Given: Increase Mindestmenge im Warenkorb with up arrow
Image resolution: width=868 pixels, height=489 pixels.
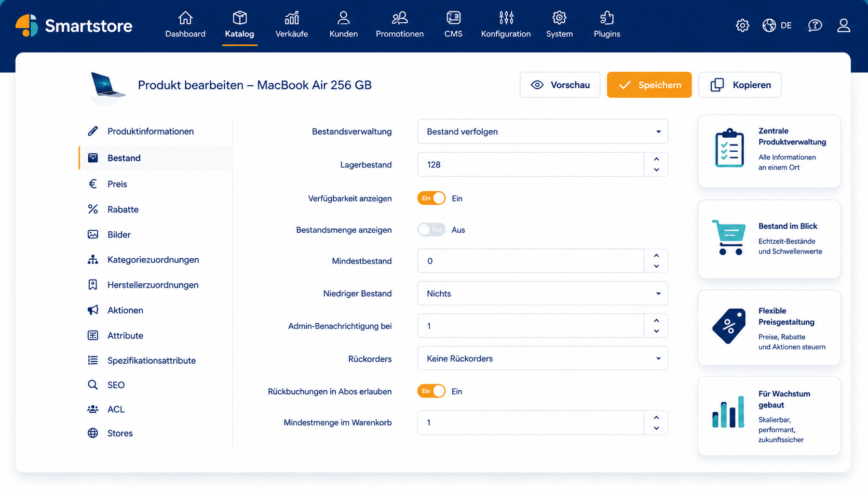Looking at the screenshot, I should (x=656, y=417).
